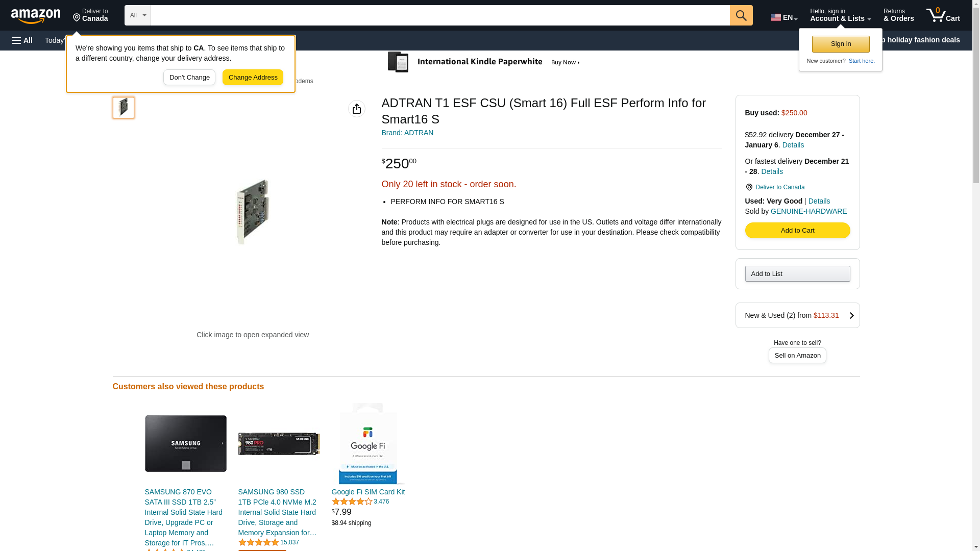
Task: Open the EN language selector
Action: 784,17
